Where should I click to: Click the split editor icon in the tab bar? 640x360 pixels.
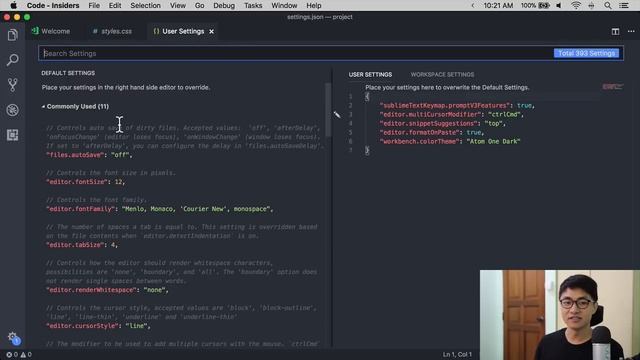(x=615, y=31)
